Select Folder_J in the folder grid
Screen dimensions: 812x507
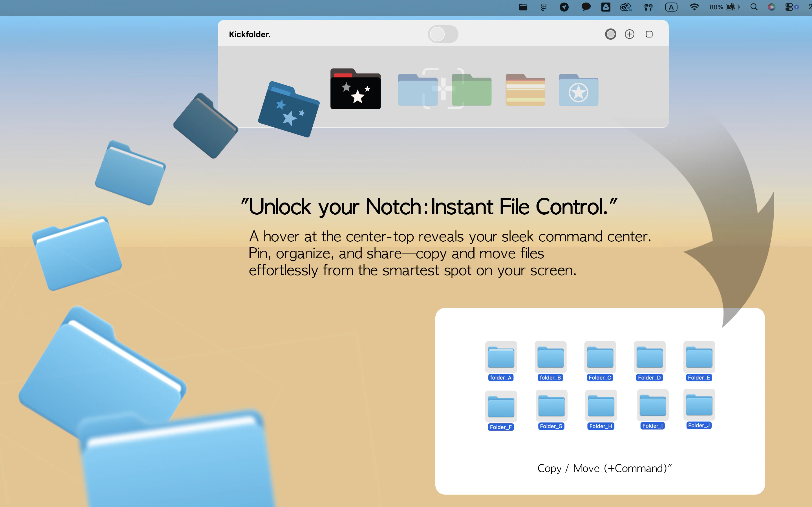point(699,405)
